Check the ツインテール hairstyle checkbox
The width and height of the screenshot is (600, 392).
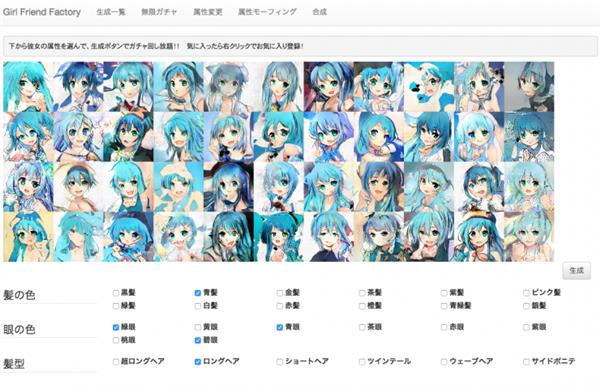(362, 362)
